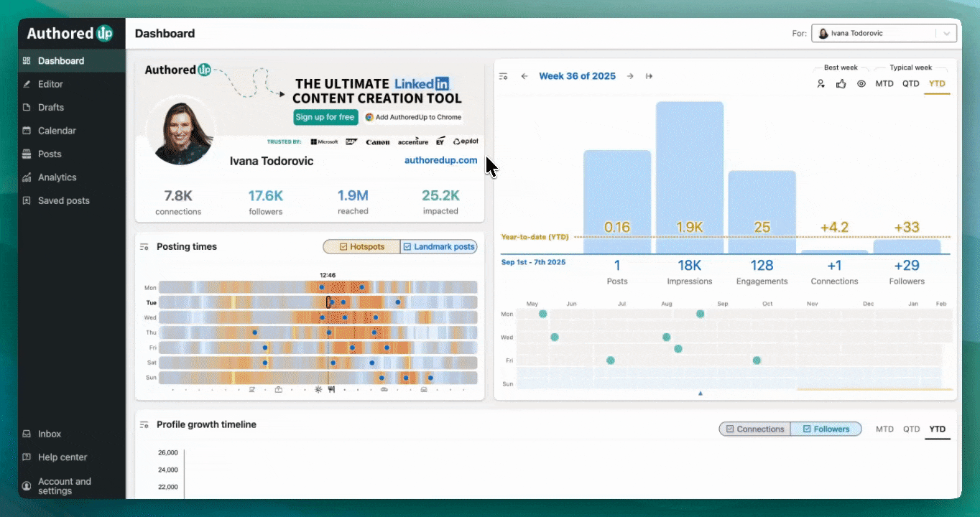Viewport: 980px width, 517px height.
Task: Click the Sign up for free button
Action: tap(325, 117)
